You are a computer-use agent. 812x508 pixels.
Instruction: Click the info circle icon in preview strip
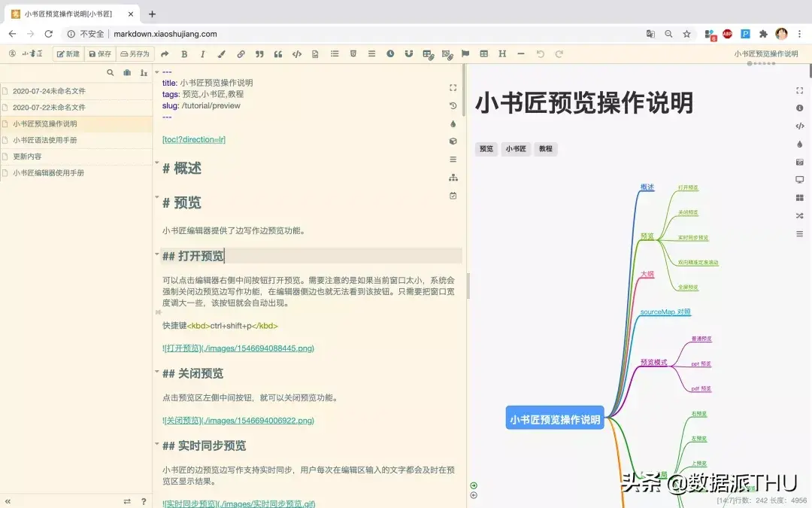pos(799,108)
